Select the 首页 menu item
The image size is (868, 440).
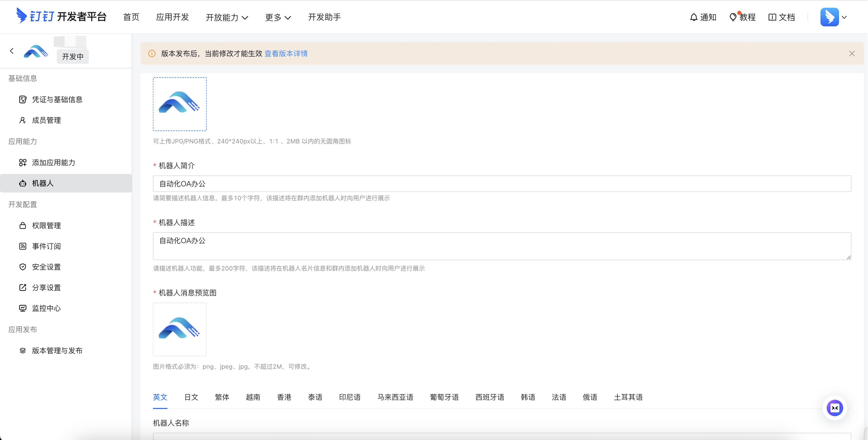[131, 17]
